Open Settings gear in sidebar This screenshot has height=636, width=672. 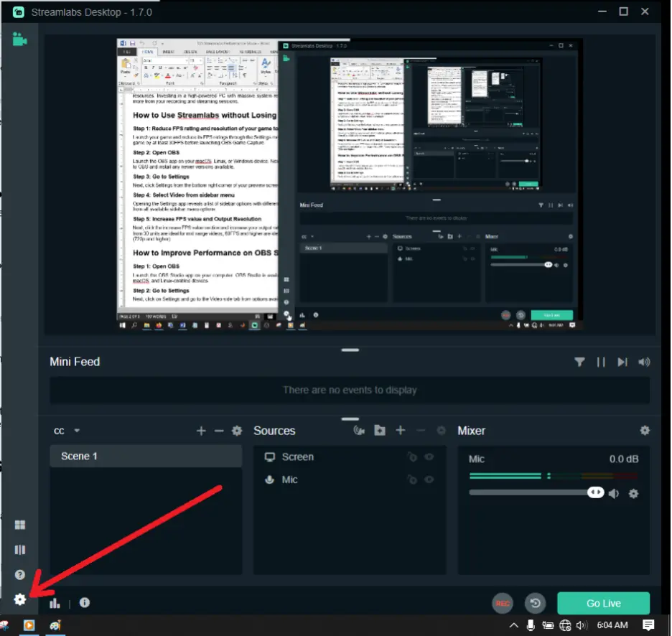tap(19, 599)
